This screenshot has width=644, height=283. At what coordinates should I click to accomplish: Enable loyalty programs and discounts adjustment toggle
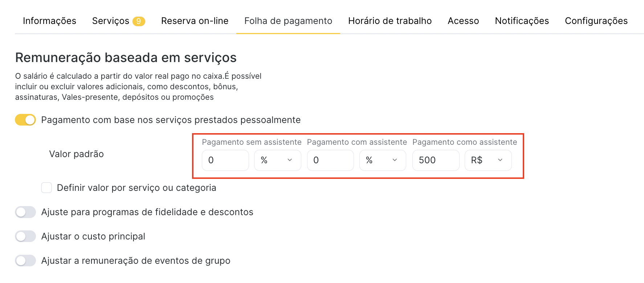[25, 212]
